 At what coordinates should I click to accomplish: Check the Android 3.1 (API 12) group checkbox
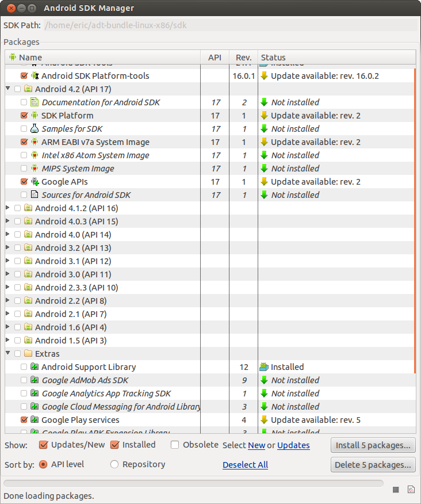coord(17,261)
